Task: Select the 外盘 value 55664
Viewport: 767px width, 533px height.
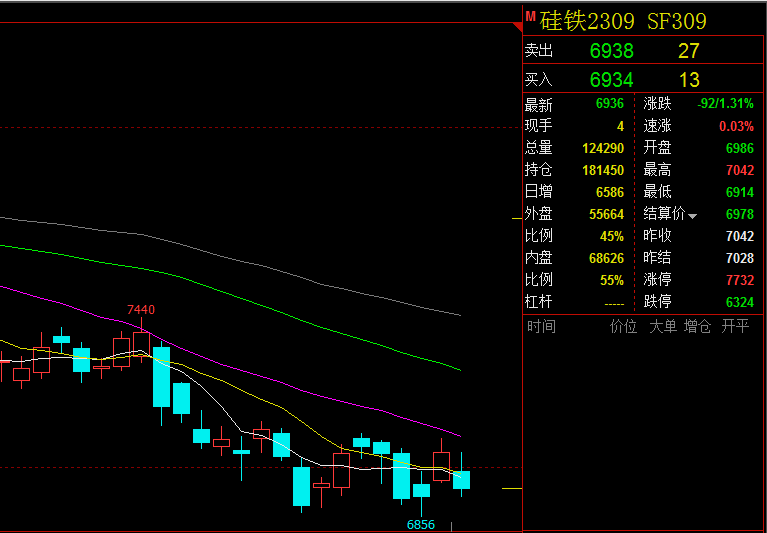Action: [x=607, y=214]
